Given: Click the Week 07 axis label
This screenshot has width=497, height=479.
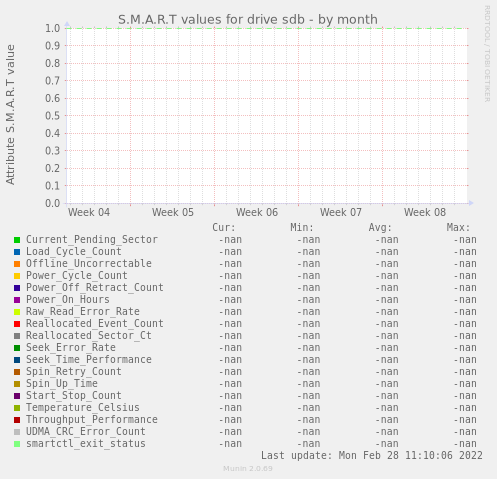Looking at the screenshot, I should click(x=341, y=212).
